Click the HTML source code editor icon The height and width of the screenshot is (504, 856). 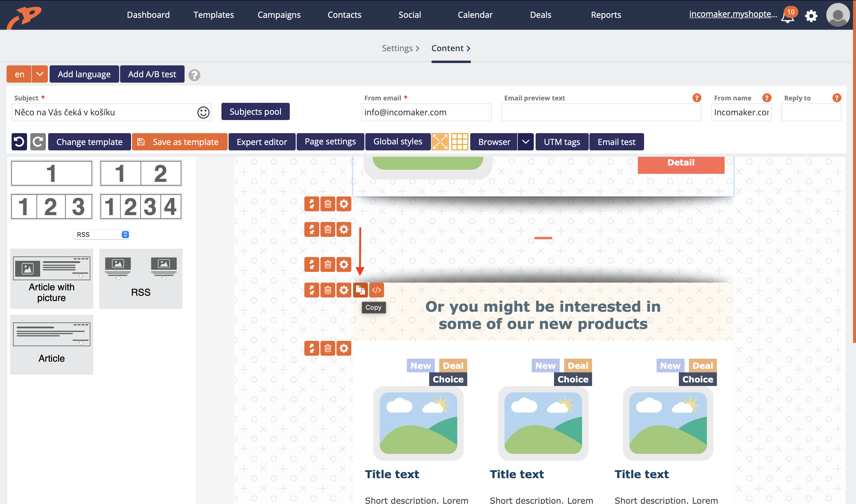(x=376, y=290)
